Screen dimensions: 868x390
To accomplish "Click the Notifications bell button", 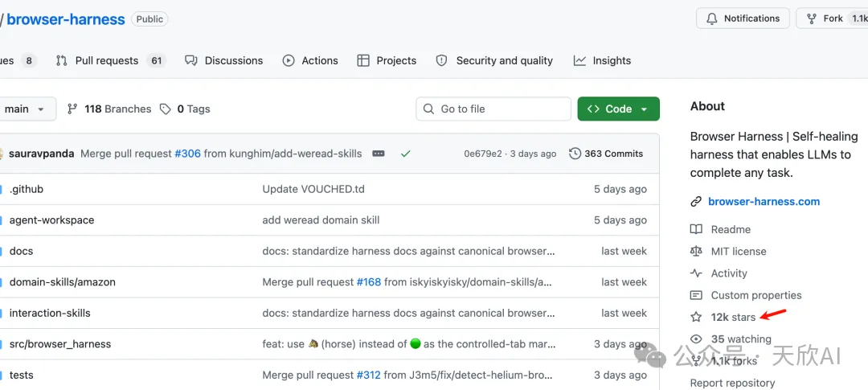I will coord(743,18).
